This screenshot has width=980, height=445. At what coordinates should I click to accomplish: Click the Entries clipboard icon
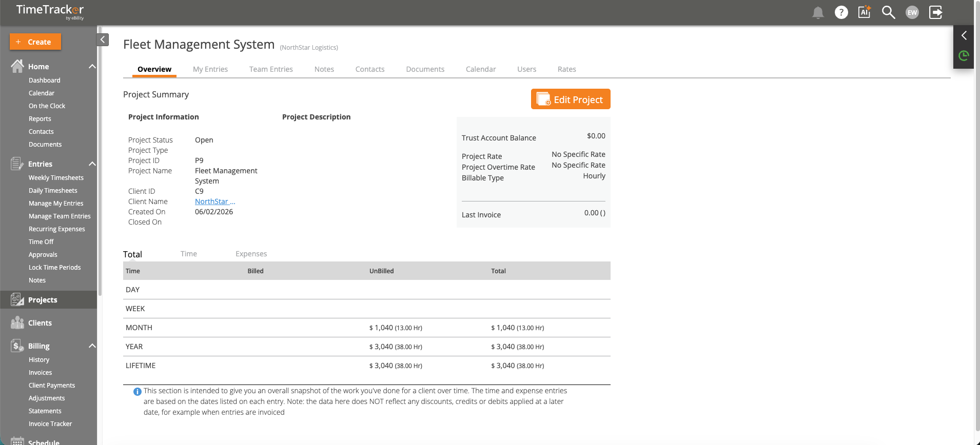[17, 164]
